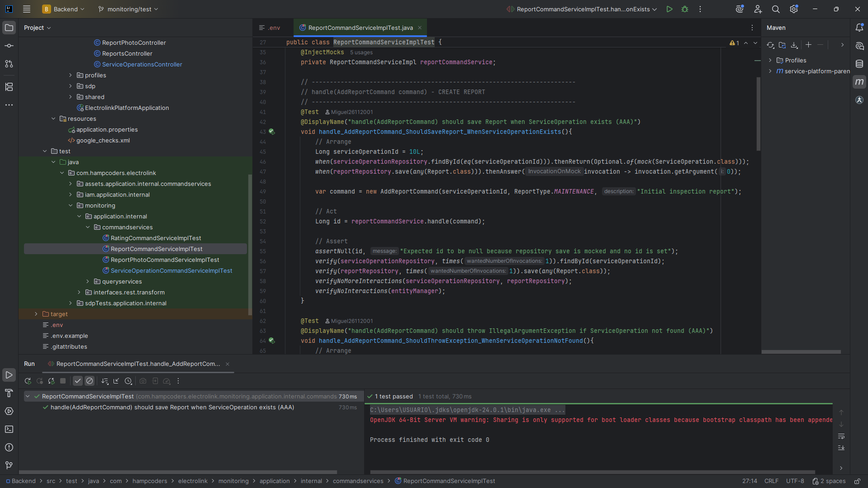Image resolution: width=868 pixels, height=488 pixels.
Task: Open the Terminal tool window icon
Action: (x=9, y=429)
